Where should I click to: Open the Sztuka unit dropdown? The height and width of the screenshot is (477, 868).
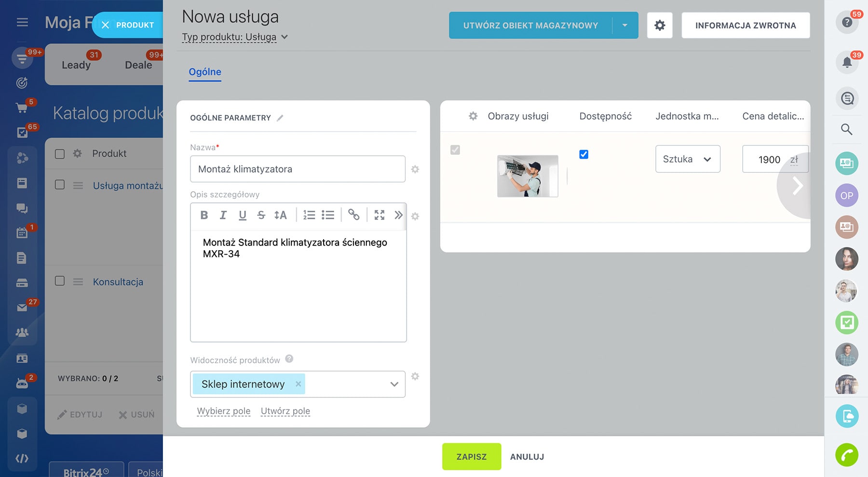pyautogui.click(x=687, y=159)
